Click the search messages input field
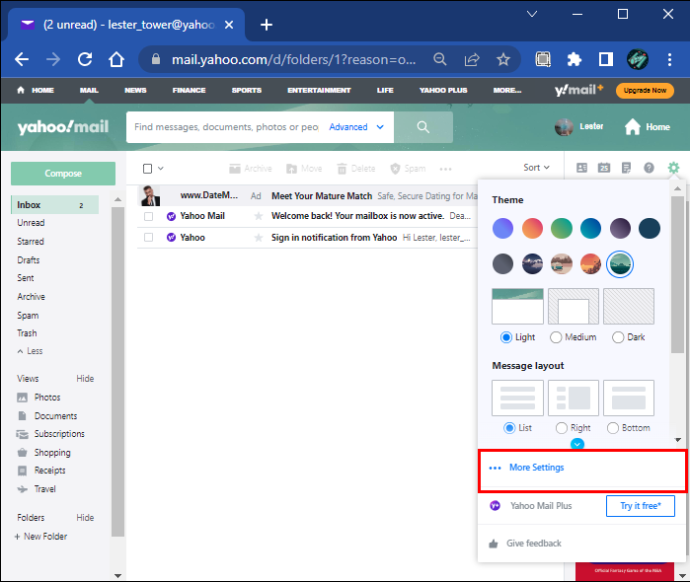The image size is (690, 582). point(226,127)
